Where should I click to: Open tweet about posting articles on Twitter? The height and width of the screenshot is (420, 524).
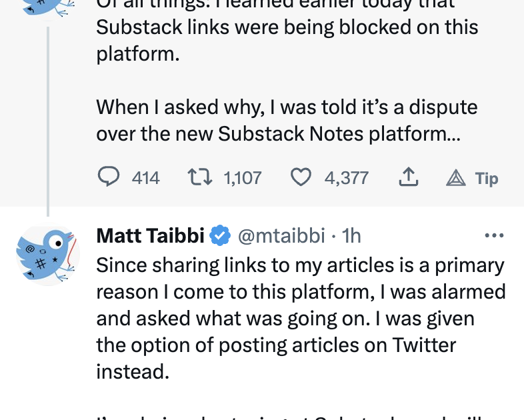[x=300, y=318]
